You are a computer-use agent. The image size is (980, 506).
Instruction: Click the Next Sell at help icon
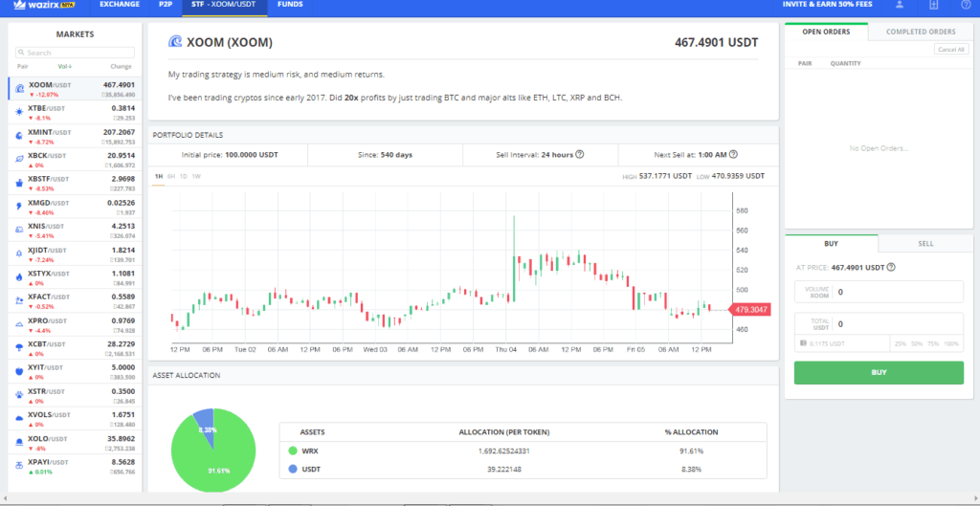coord(733,154)
